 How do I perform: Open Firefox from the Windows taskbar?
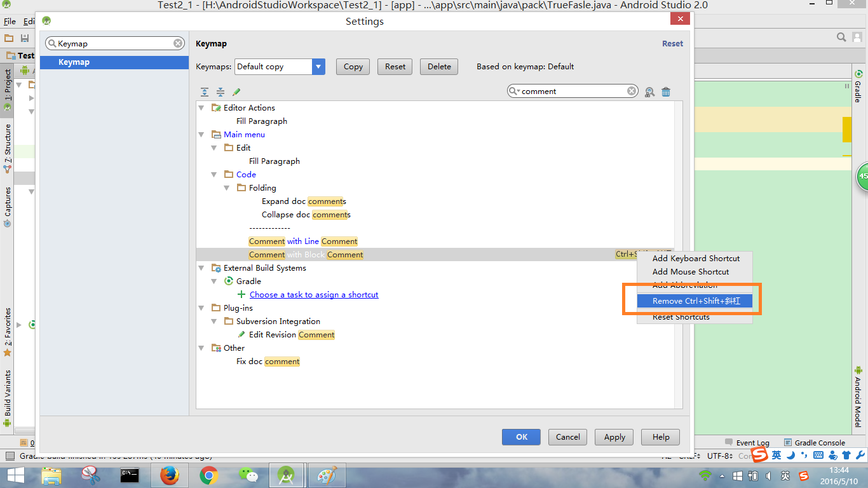[x=170, y=475]
